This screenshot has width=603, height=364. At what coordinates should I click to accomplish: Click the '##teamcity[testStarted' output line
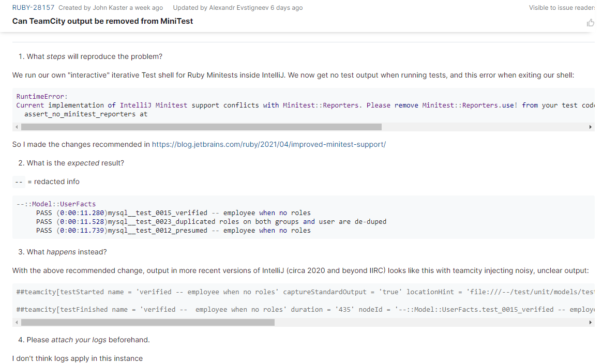click(x=305, y=292)
